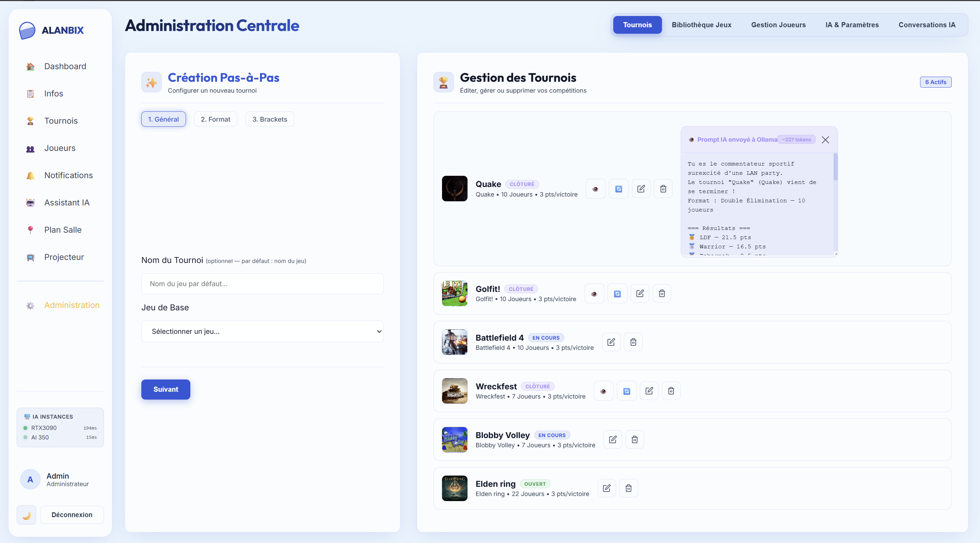Select step 2. Format
Image resolution: width=980 pixels, height=543 pixels.
click(x=215, y=119)
